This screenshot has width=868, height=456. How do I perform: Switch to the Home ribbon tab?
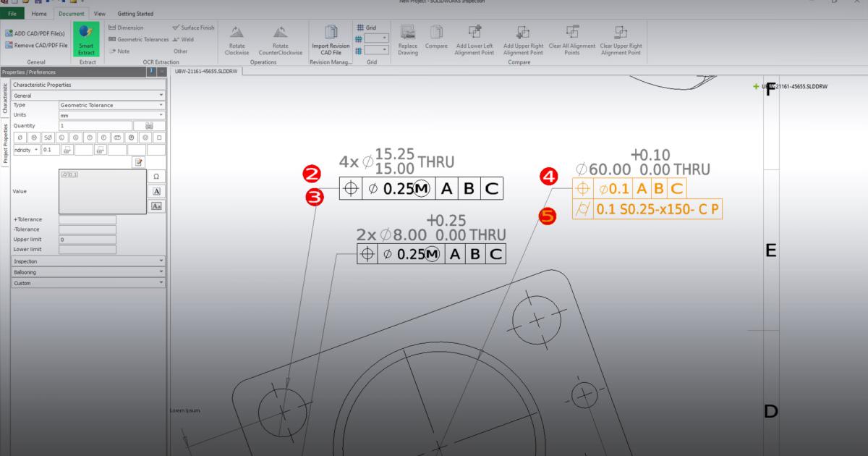point(40,13)
